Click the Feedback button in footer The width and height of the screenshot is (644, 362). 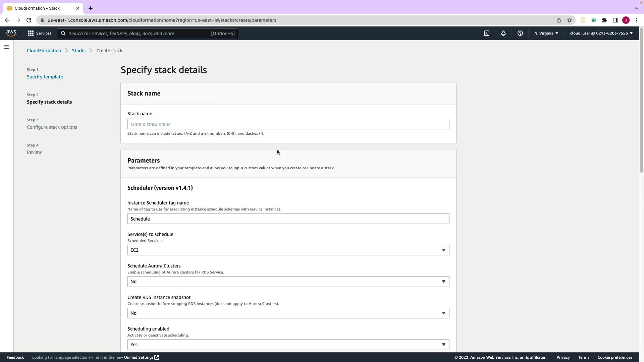click(x=15, y=357)
